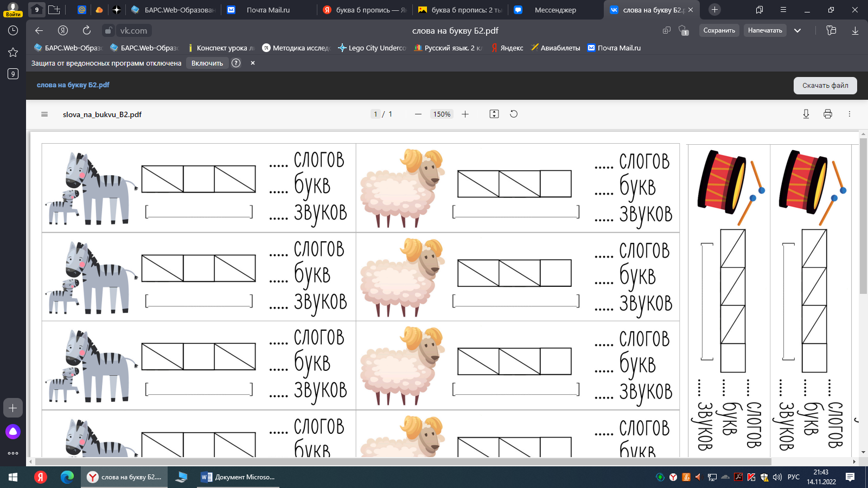Click the 150% zoom level field
868x488 pixels.
pyautogui.click(x=442, y=114)
